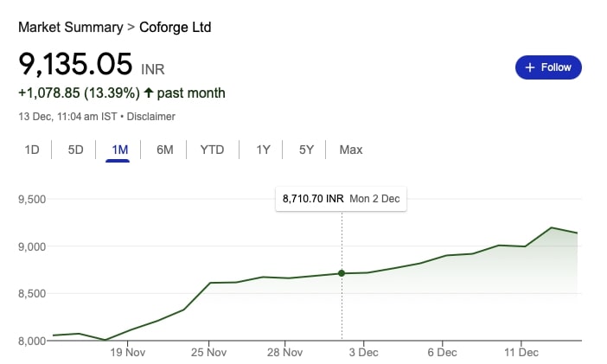Image resolution: width=607 pixels, height=364 pixels.
Task: Click the 13 Dec, 11:04 am IST timestamp
Action: [67, 117]
